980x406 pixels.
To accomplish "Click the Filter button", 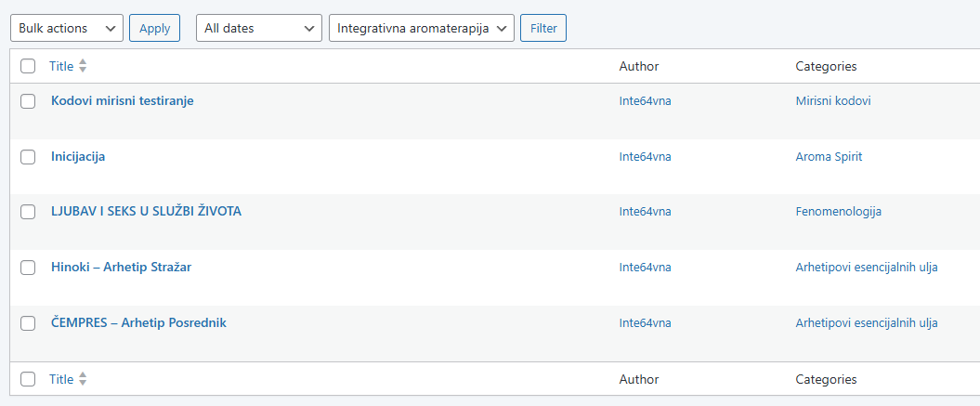I will coord(543,28).
